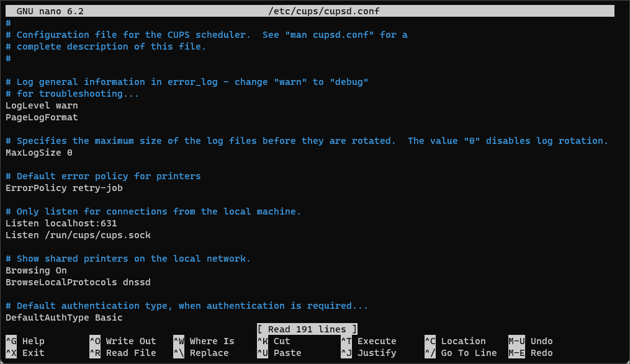Screen dimensions: 630x364
Task: Activate the ^W Where Is search shortcut
Action: coord(204,341)
